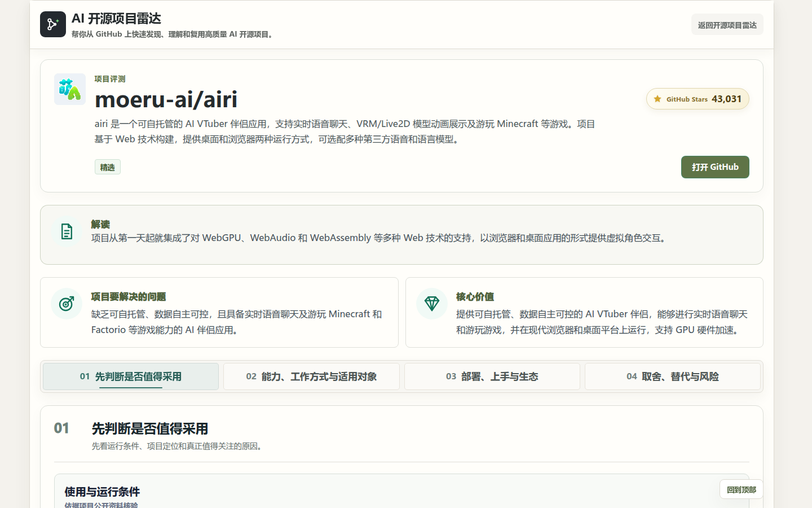
Task: Click the GitHub Stars 43,031 badge
Action: tap(698, 99)
